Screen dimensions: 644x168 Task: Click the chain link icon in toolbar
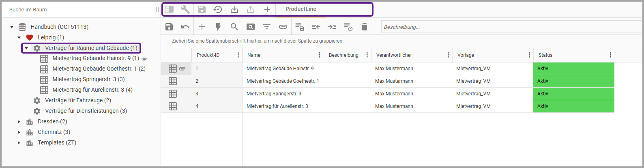283,27
